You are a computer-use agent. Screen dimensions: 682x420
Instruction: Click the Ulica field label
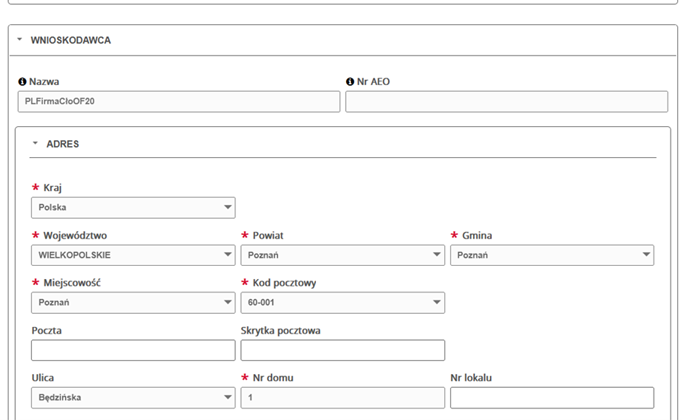pyautogui.click(x=43, y=378)
